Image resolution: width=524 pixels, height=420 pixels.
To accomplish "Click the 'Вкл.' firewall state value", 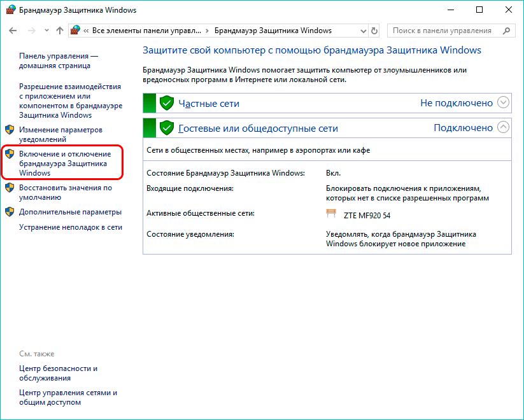I will coord(333,173).
